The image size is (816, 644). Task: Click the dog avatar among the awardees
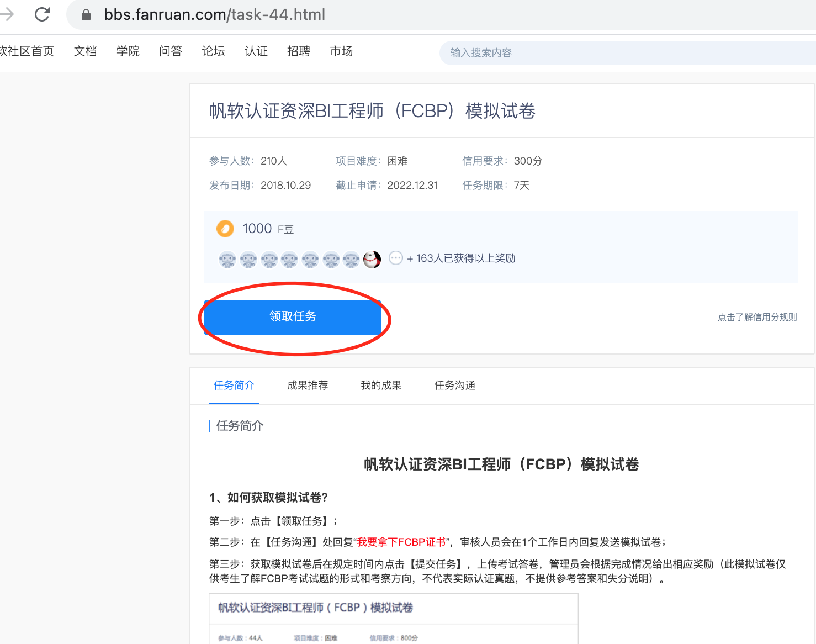tap(372, 259)
